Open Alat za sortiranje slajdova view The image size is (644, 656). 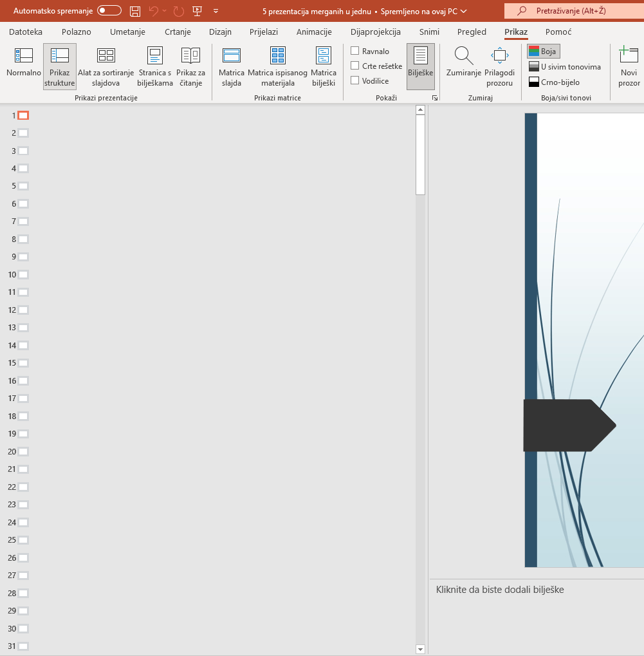pos(106,66)
